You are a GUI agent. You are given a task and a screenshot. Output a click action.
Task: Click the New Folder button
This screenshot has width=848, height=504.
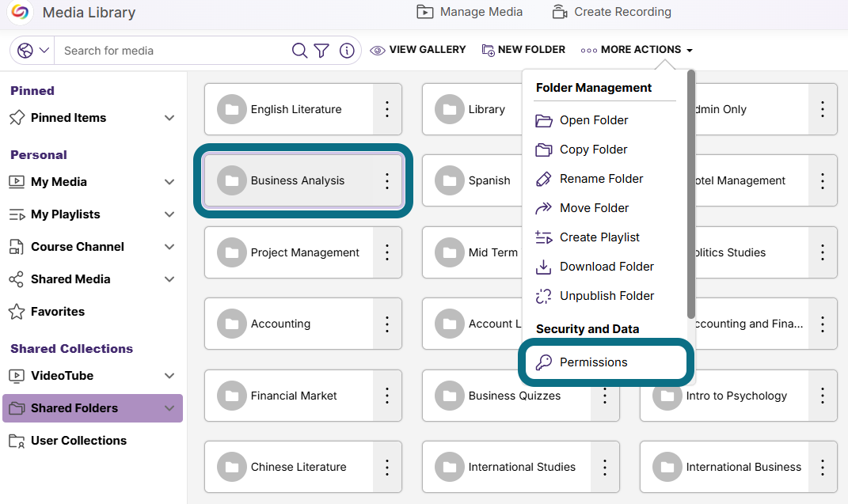pos(523,50)
